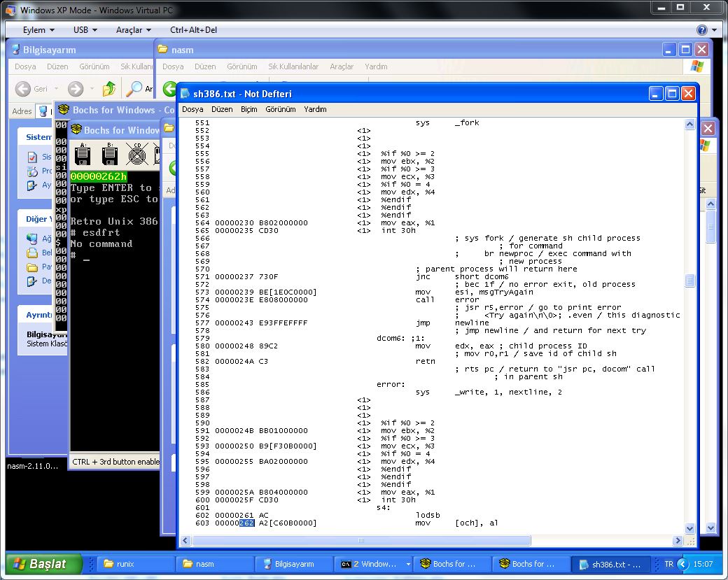The height and width of the screenshot is (580, 728).
Task: Switch to Bilgisayarım taskbar button
Action: click(294, 564)
